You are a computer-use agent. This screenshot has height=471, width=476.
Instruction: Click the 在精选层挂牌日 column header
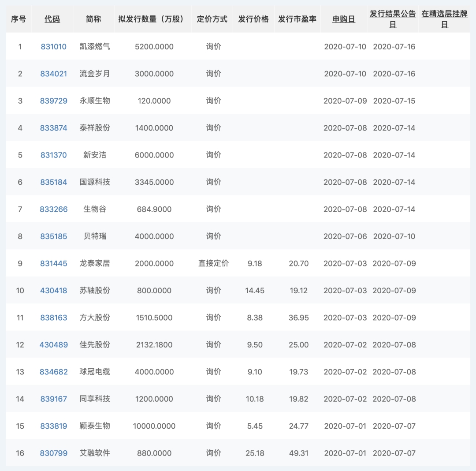(444, 19)
